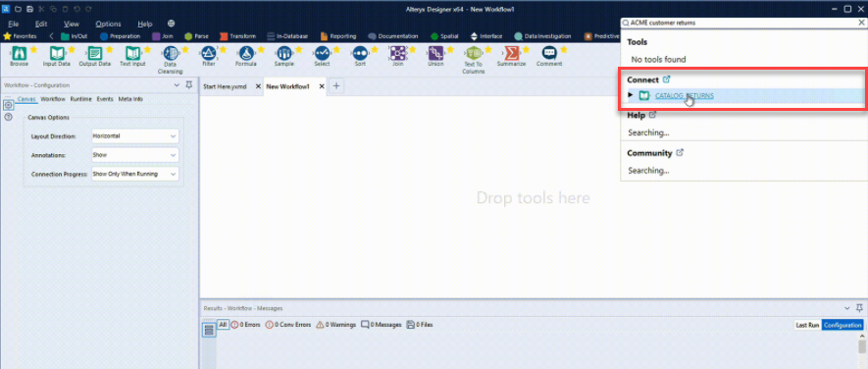Select the Browse tool icon
Screen dimensions: 868x369
point(19,53)
